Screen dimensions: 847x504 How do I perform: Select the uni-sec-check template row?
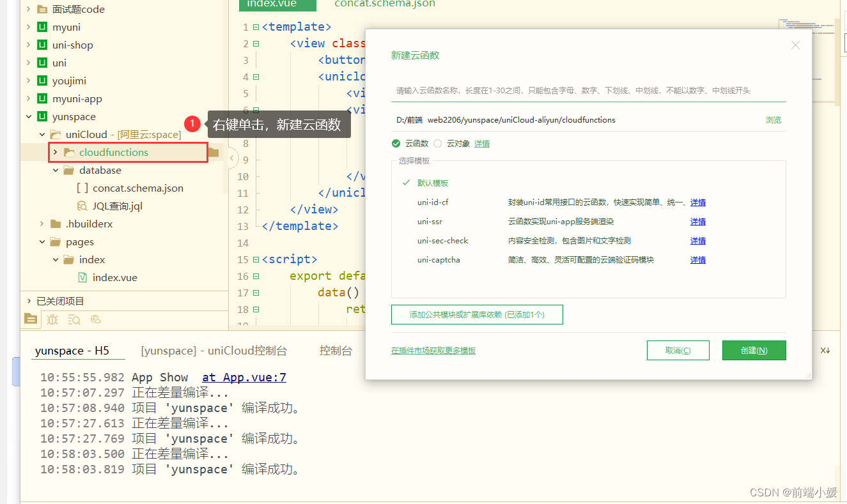[x=554, y=240]
